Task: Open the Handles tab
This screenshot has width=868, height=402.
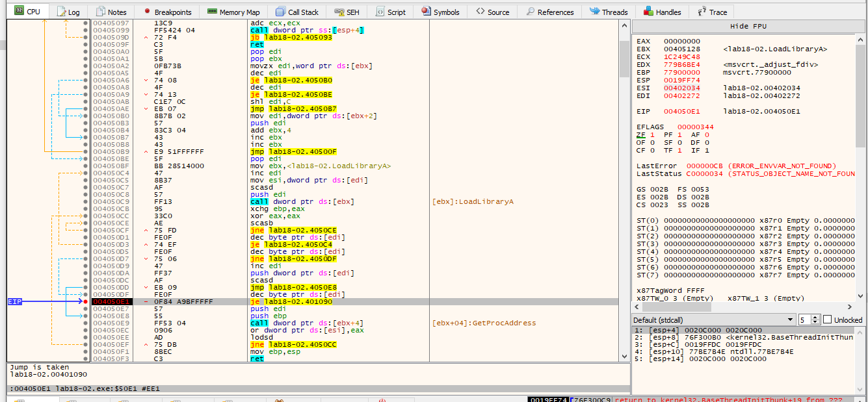Action: [663, 12]
